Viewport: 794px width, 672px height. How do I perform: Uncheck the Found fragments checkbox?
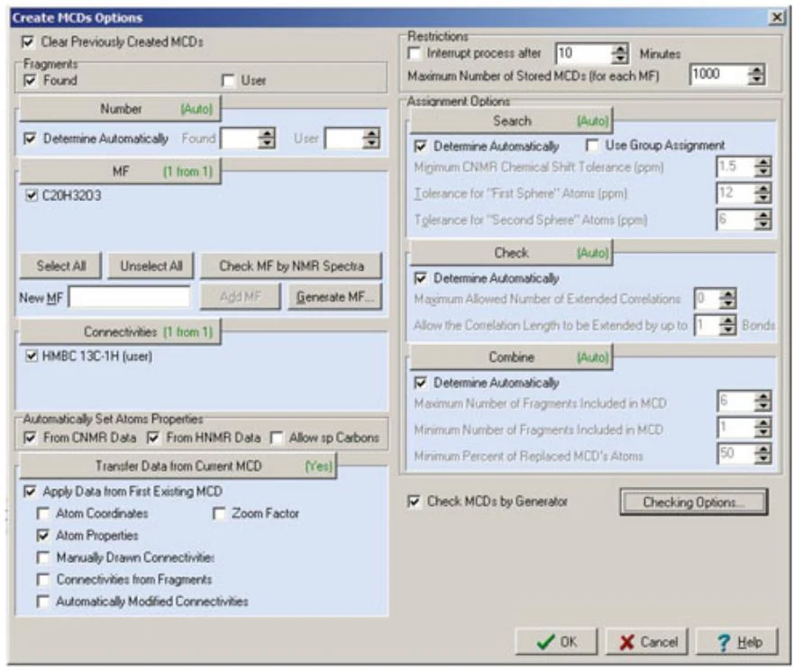point(30,80)
